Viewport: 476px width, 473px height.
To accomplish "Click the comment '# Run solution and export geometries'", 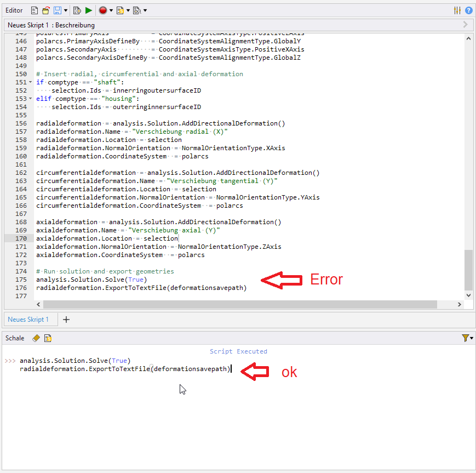I will coord(105,271).
